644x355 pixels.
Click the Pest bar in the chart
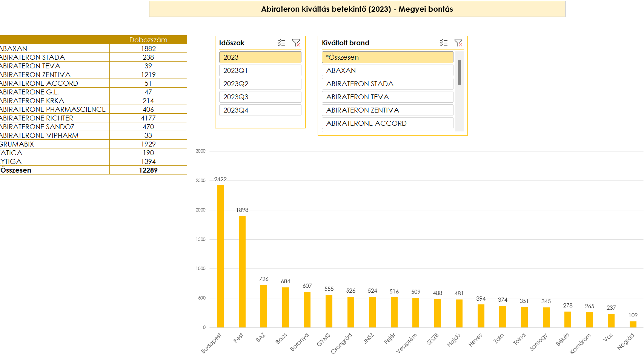[242, 271]
